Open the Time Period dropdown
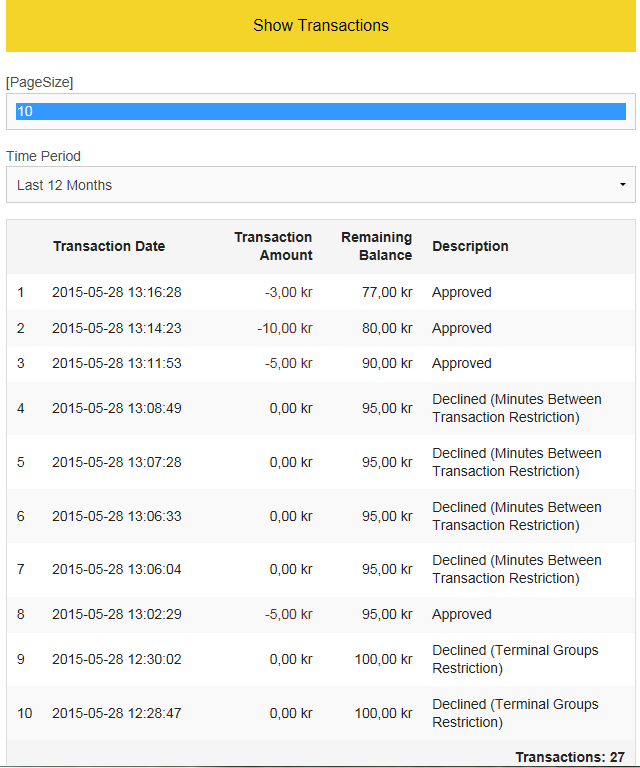Screen dimensions: 640x768 321,185
